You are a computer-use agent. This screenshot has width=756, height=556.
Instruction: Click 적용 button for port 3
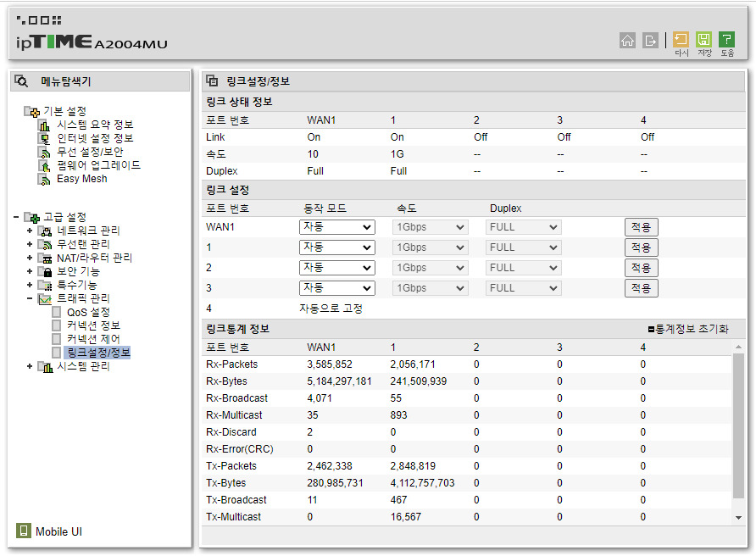641,288
